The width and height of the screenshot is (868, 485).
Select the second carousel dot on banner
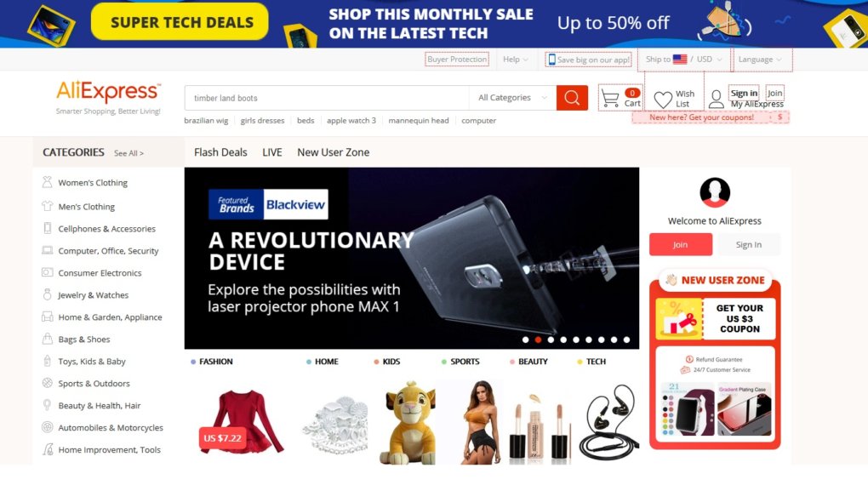tap(538, 339)
